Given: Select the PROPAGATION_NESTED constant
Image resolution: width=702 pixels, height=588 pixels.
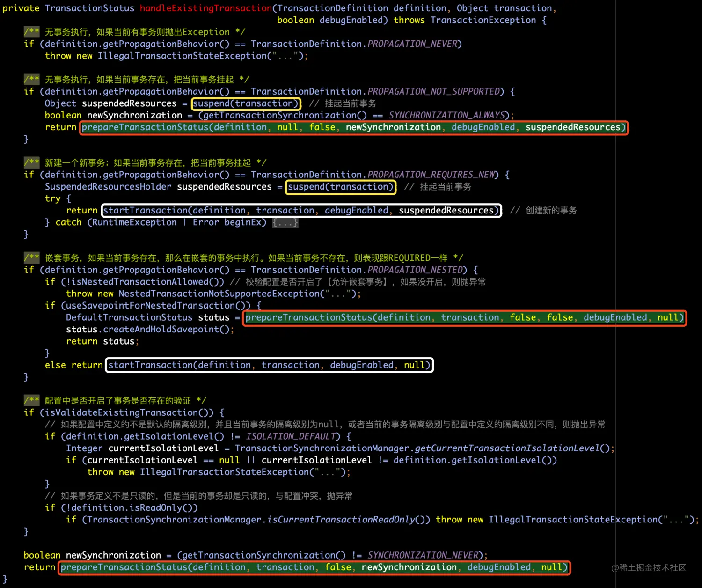Looking at the screenshot, I should coord(415,270).
